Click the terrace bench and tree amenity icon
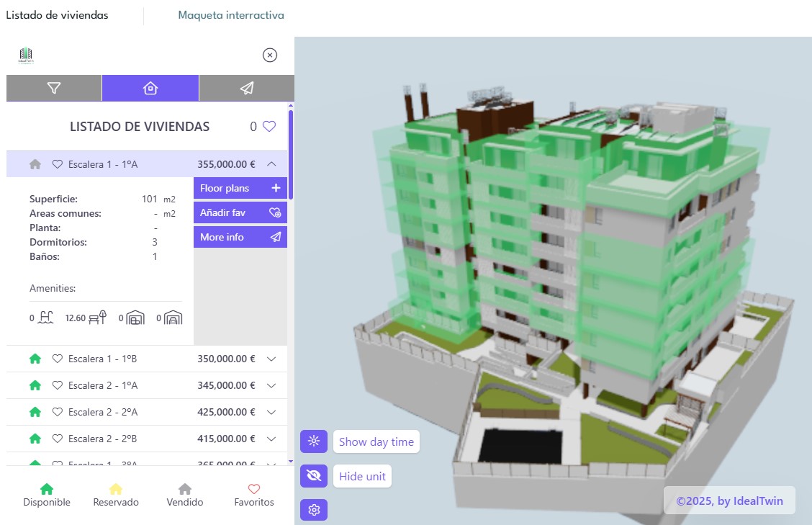The height and width of the screenshot is (525, 812). point(97,318)
